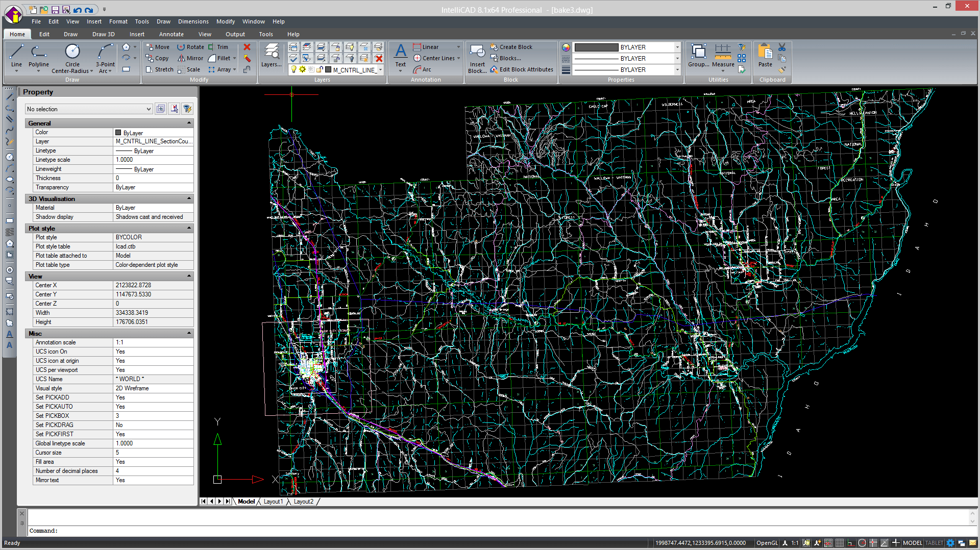Select the Mirror modify tool

click(190, 58)
